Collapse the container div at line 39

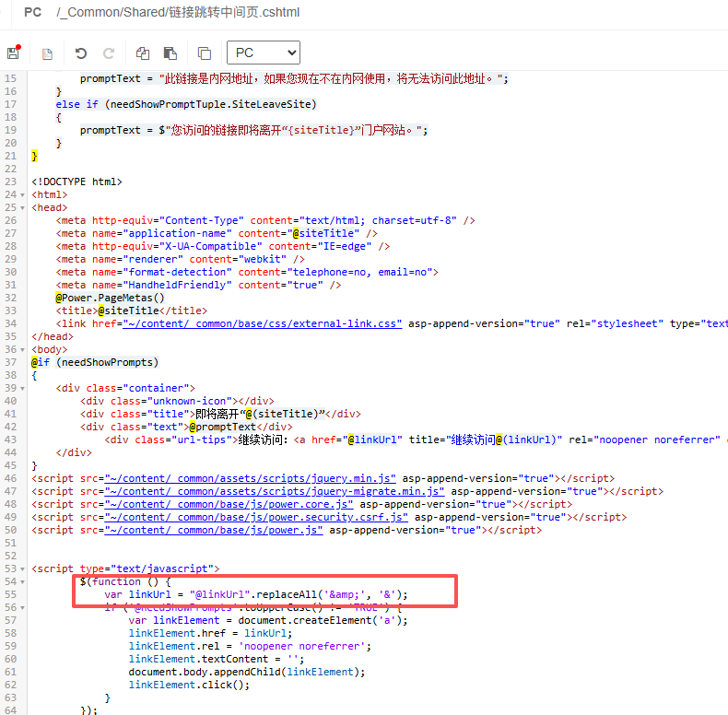[x=24, y=388]
